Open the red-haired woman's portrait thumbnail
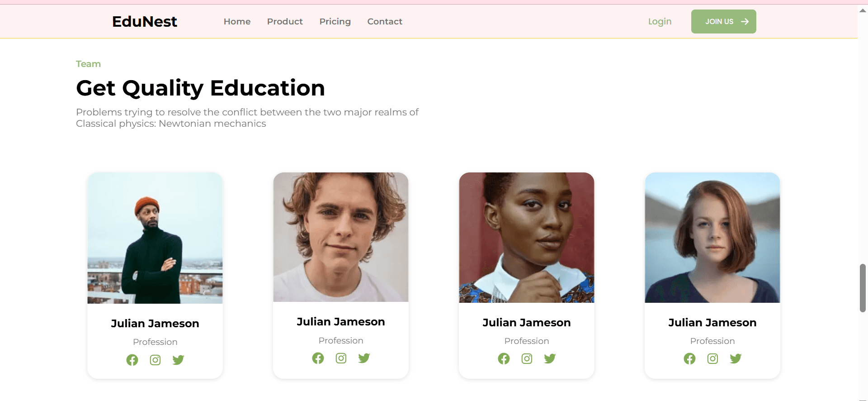 point(712,238)
